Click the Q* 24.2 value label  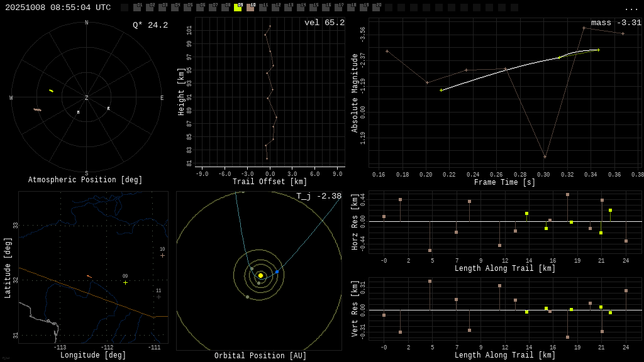(150, 25)
